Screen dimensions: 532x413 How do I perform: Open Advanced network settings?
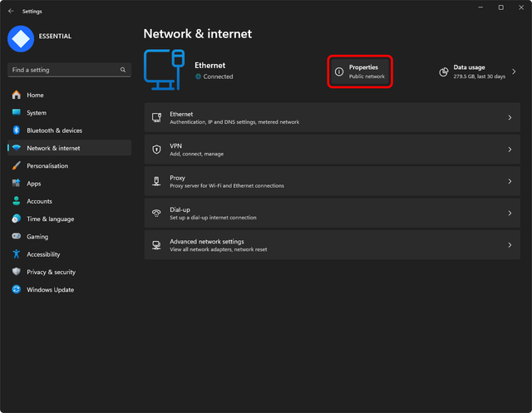click(332, 245)
